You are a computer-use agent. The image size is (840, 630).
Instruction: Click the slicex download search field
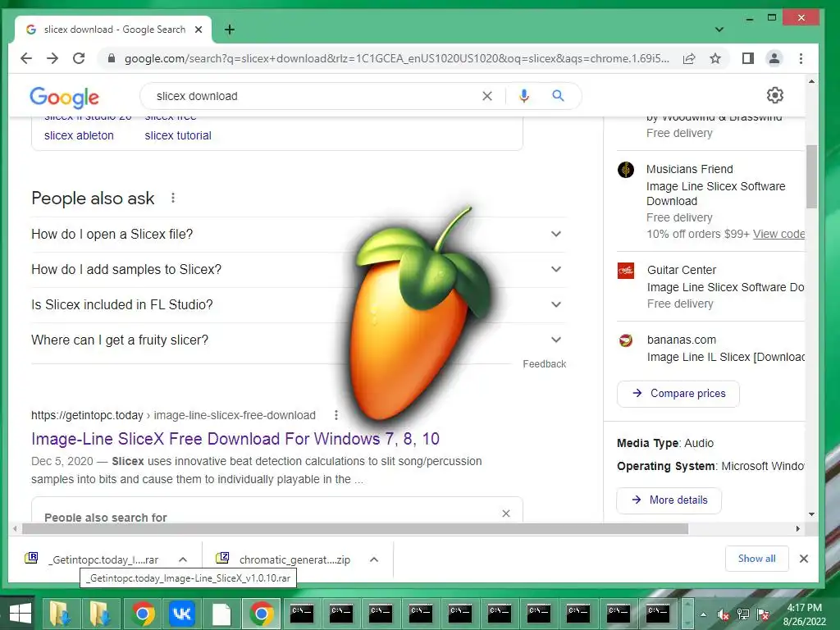[x=315, y=96]
